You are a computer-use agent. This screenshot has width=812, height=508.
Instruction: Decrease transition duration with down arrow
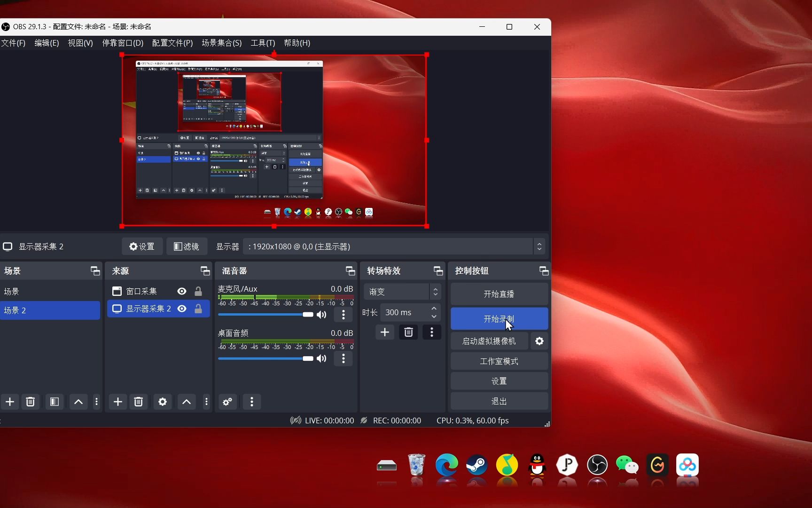[434, 317]
